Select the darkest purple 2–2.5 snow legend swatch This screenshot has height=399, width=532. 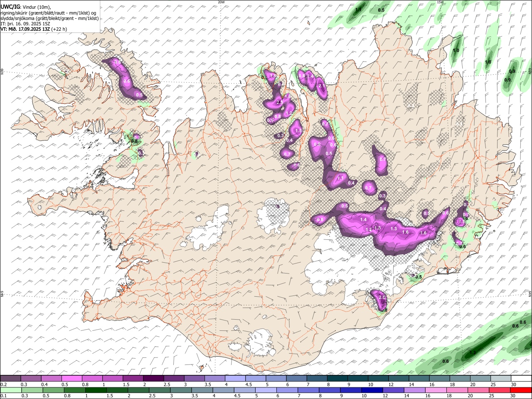tap(153, 379)
